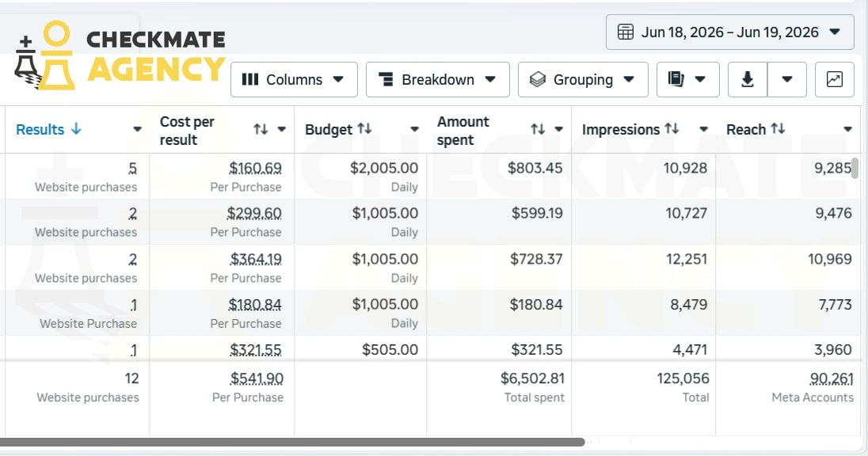Open the Reach column options caret
The image size is (868, 456).
click(847, 130)
